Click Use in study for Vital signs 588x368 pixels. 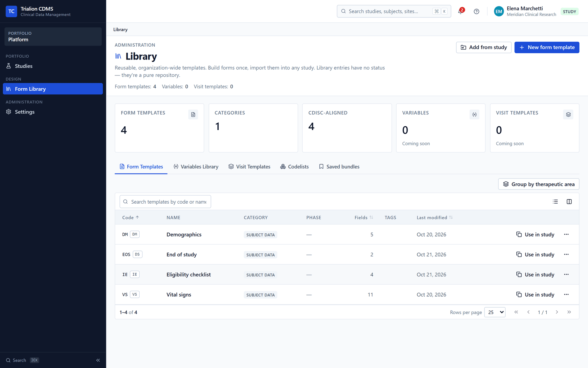click(x=535, y=294)
